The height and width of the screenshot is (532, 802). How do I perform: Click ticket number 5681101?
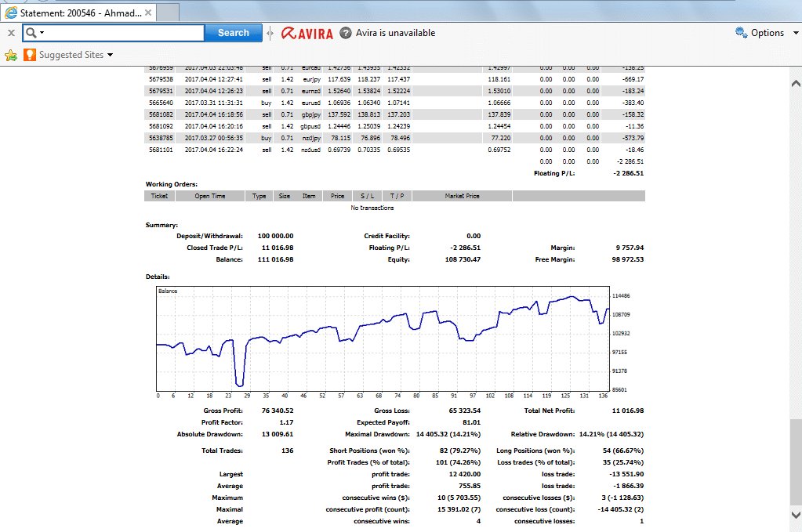click(x=161, y=150)
